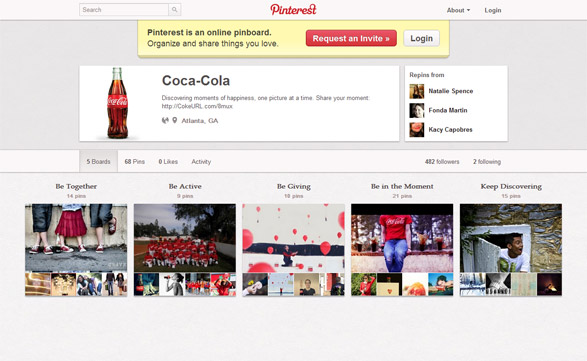Click the Be Giving red balloons cover
Screen dimensions: 587x361
coord(294,238)
